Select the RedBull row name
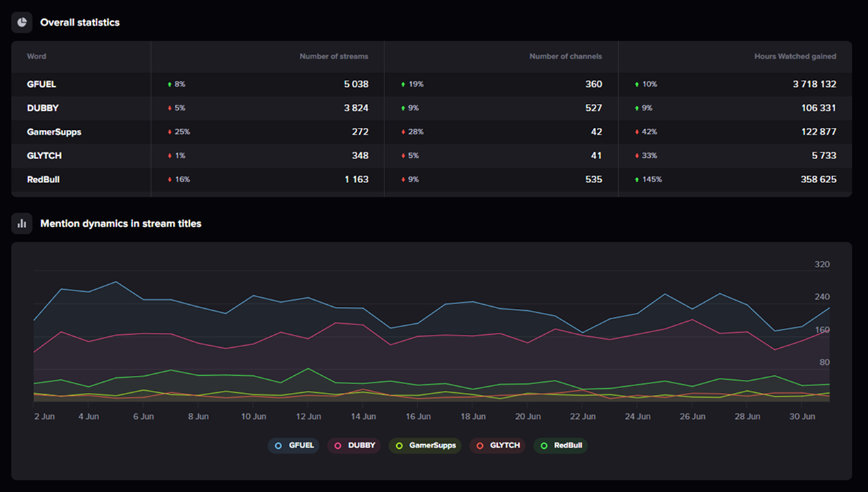The height and width of the screenshot is (492, 868). coord(44,180)
